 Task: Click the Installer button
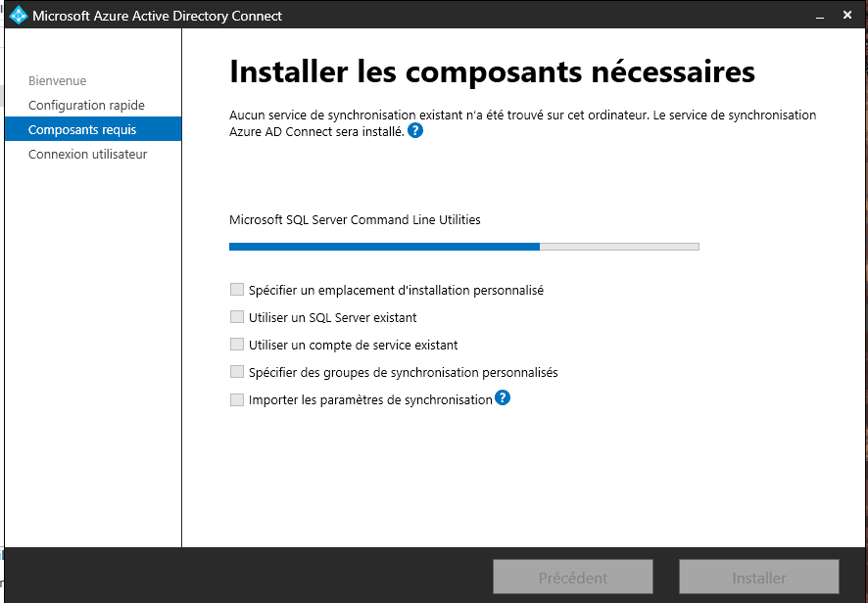758,578
